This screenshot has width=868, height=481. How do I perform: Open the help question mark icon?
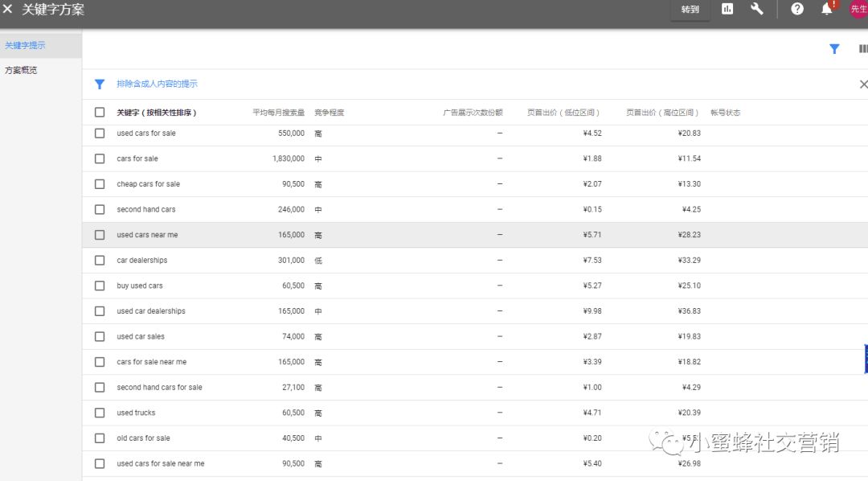click(x=797, y=9)
